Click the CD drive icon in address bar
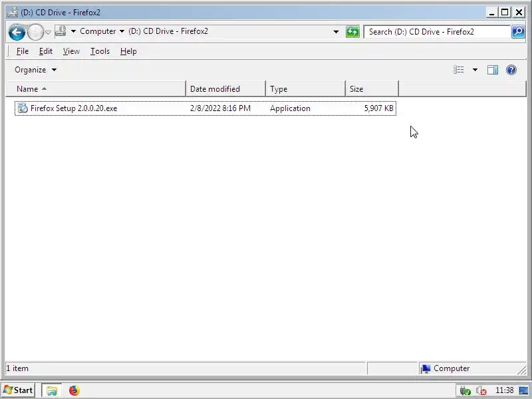 point(61,31)
